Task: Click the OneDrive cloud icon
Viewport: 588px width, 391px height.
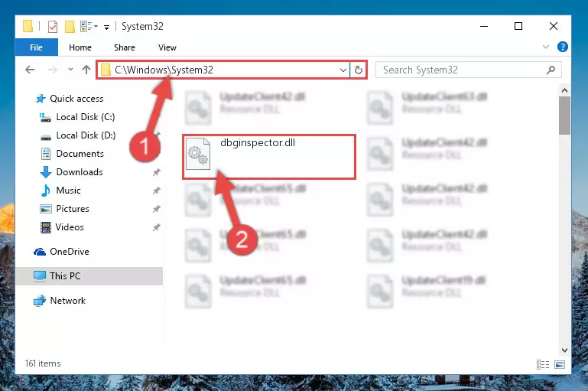Action: (x=40, y=252)
